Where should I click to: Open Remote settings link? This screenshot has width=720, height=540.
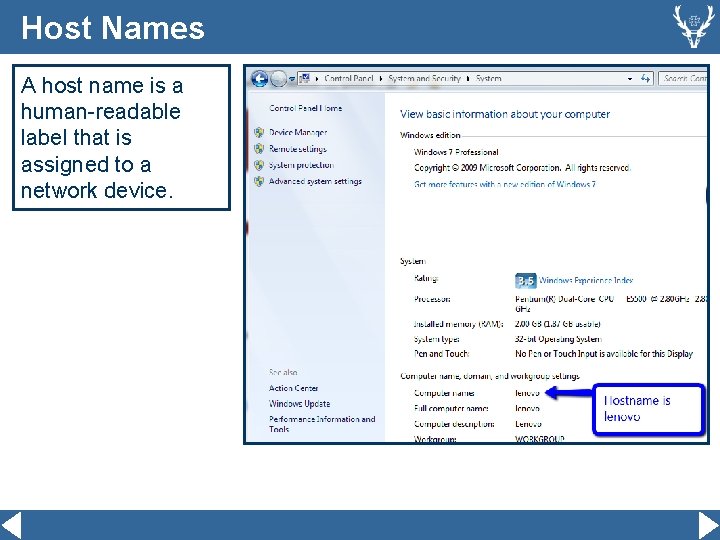[298, 149]
